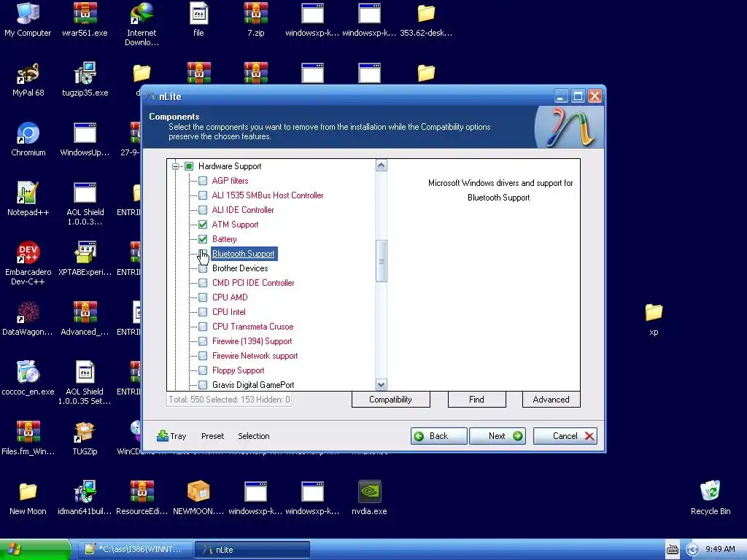Check the CPU AMD checkbox

pyautogui.click(x=203, y=297)
